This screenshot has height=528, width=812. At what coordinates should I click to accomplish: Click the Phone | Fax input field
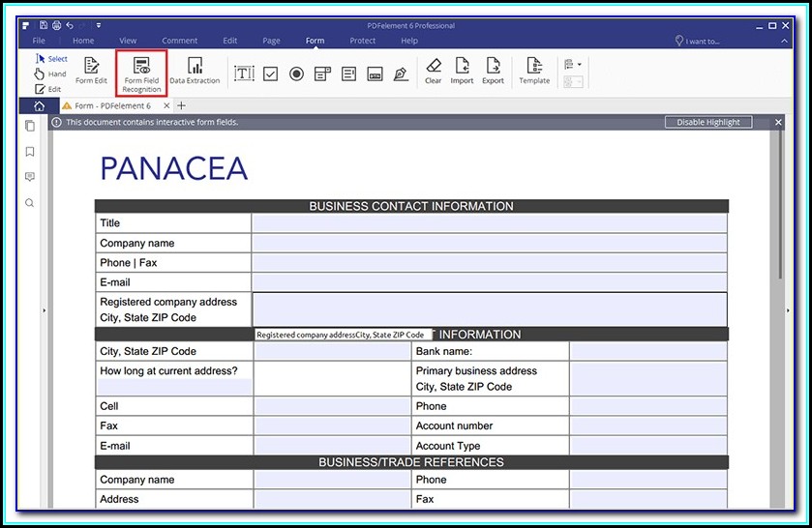pyautogui.click(x=490, y=263)
